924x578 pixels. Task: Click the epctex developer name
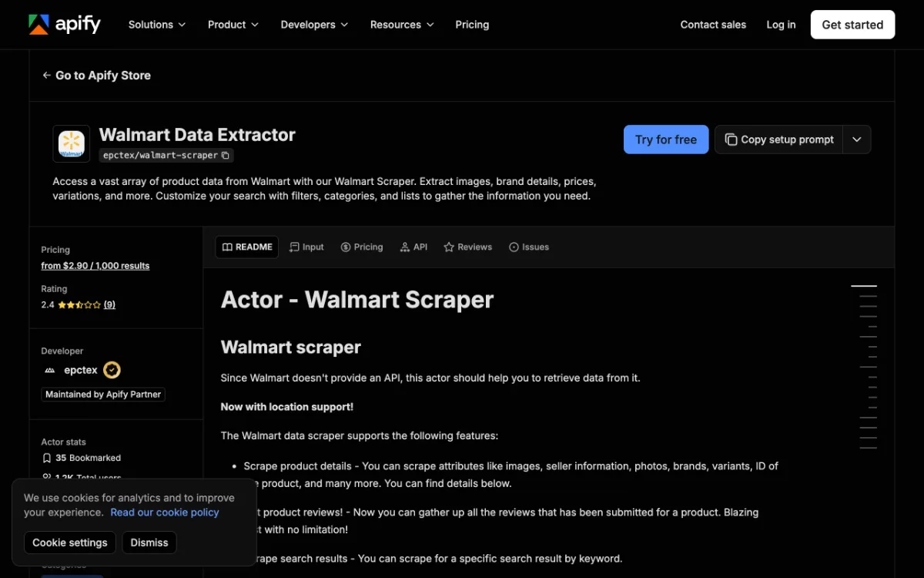81,370
